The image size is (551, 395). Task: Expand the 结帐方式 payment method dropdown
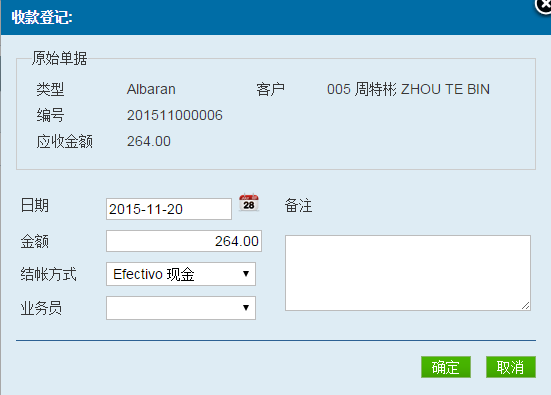pos(181,274)
